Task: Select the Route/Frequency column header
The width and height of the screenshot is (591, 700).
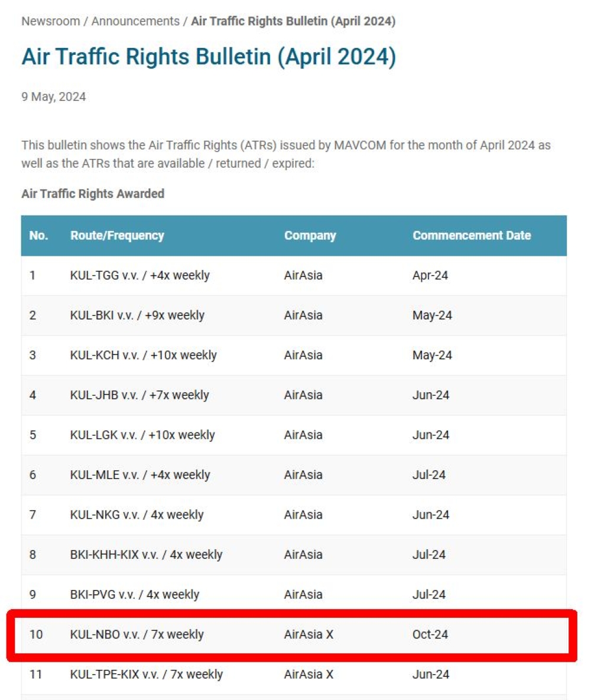Action: coord(117,235)
